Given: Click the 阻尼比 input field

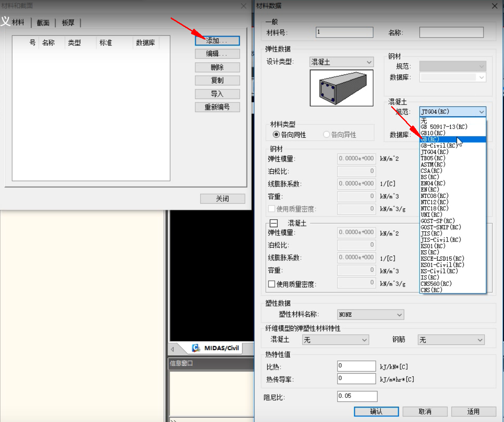Looking at the screenshot, I should pyautogui.click(x=357, y=396).
